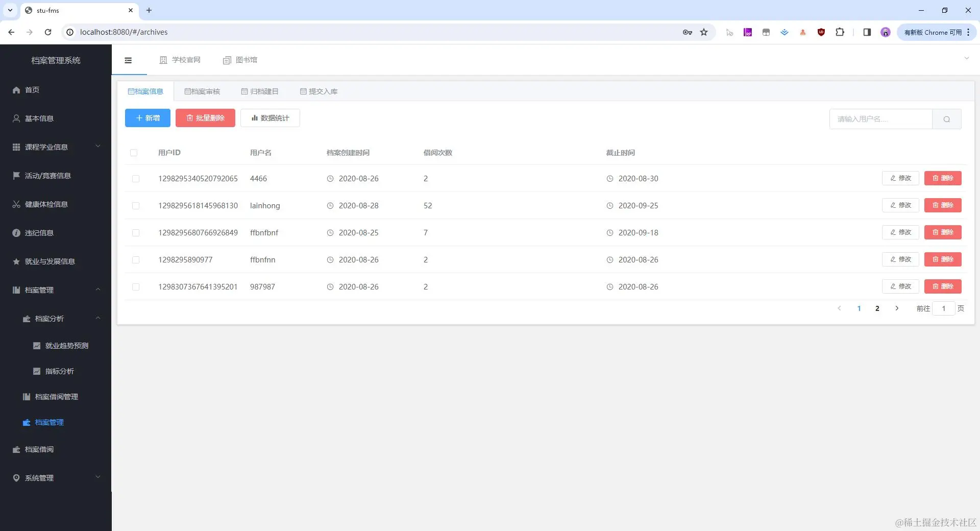This screenshot has width=980, height=531.
Task: Open 首页 in the sidebar
Action: tap(56, 90)
